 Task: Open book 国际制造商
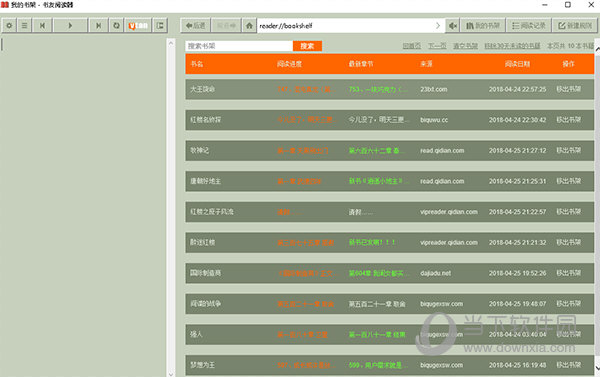tap(206, 273)
